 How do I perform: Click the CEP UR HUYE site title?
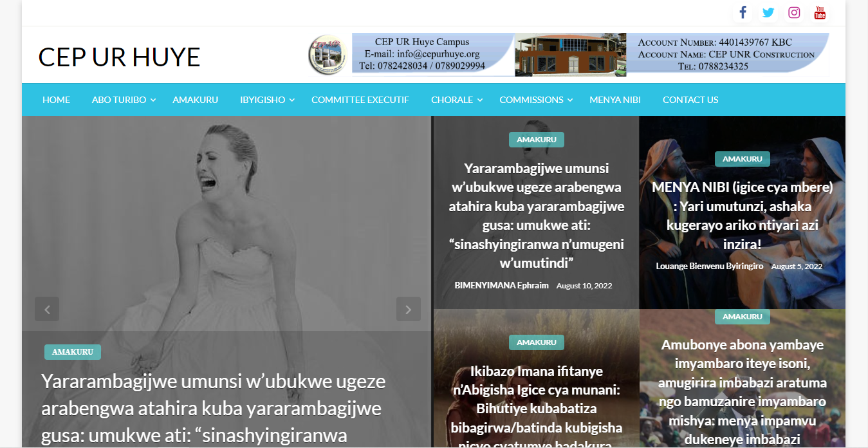tap(119, 57)
